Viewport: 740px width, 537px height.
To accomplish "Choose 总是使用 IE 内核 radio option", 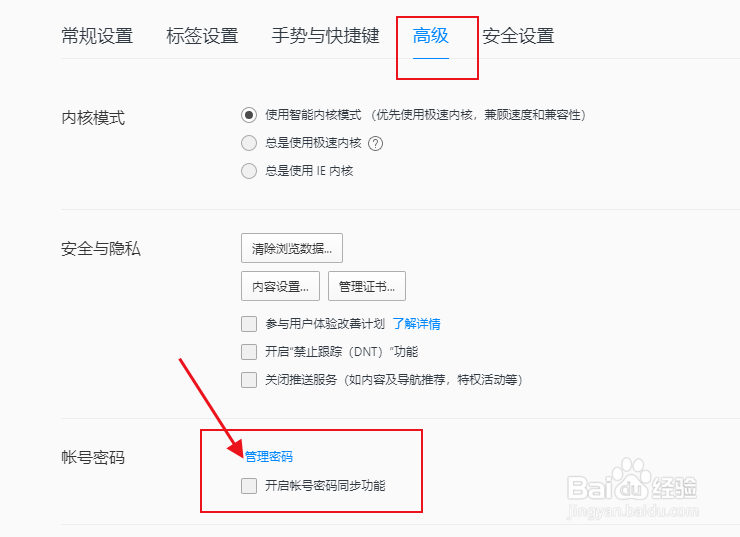I will [x=249, y=171].
